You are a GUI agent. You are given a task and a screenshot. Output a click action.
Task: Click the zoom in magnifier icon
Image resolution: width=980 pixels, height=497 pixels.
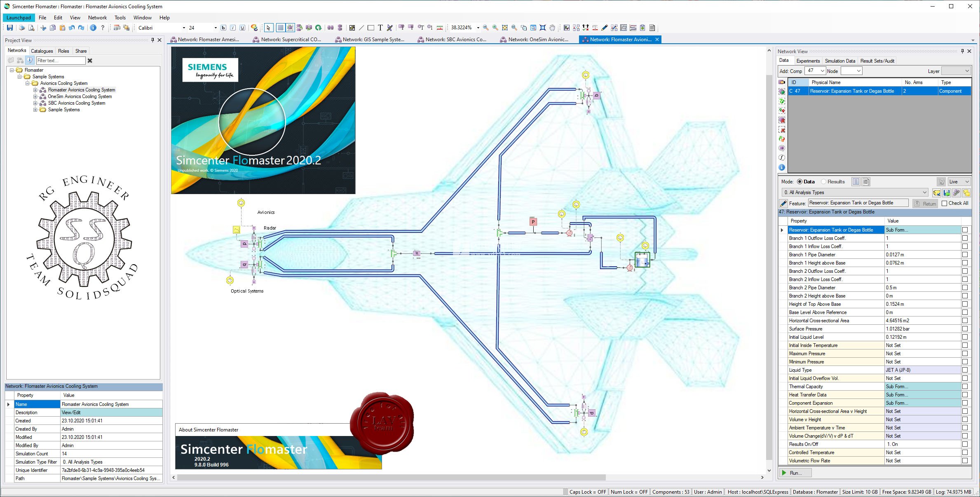pyautogui.click(x=495, y=28)
